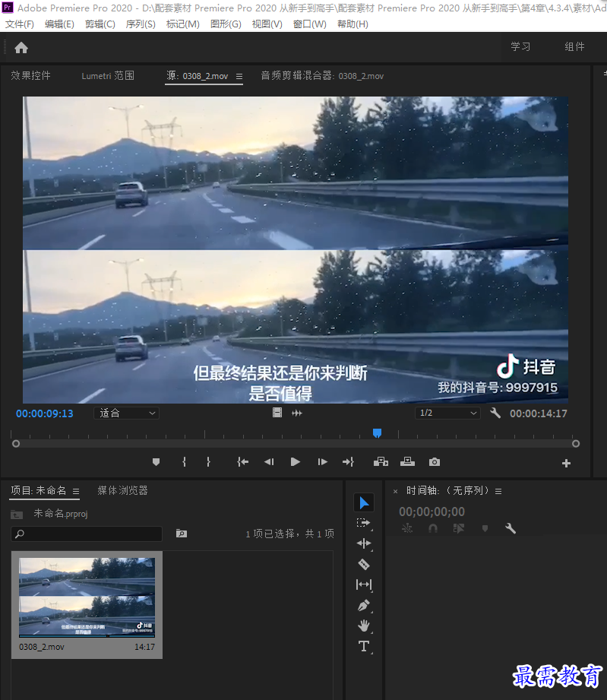Open the 图形(G) menu
This screenshot has height=700, width=607.
click(226, 24)
